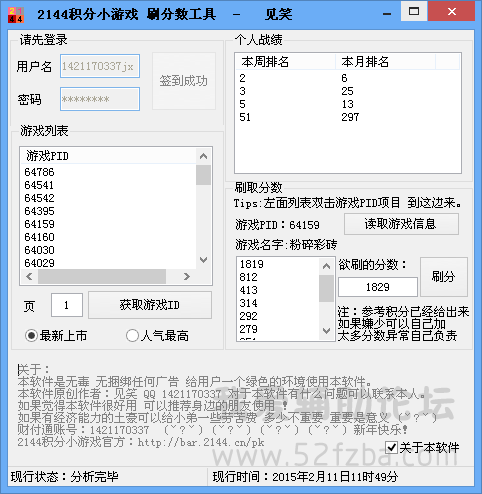Screen dimensions: 482x494
Task: Select weekly rank row 5
Action: click(243, 104)
